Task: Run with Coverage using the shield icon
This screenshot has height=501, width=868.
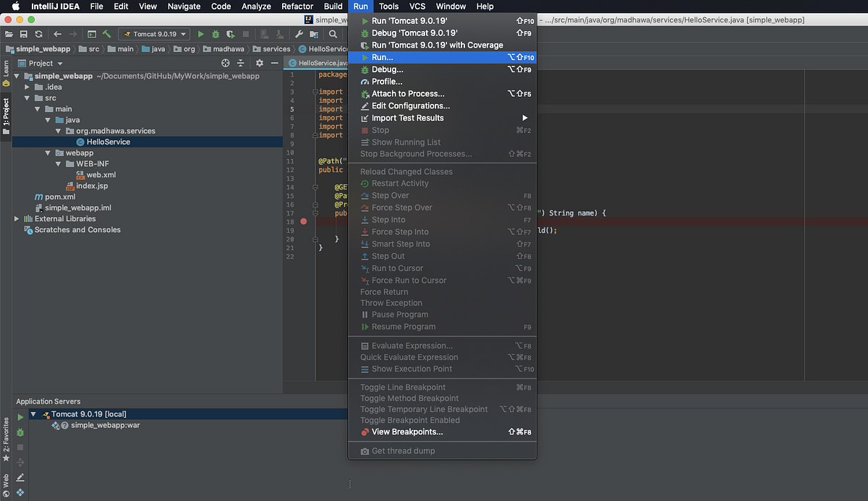Action: (x=230, y=33)
